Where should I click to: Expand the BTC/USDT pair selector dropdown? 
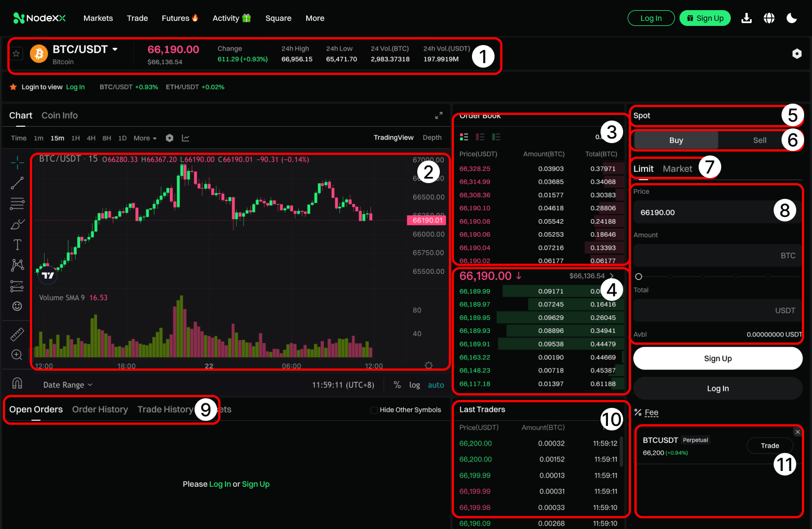pos(115,50)
